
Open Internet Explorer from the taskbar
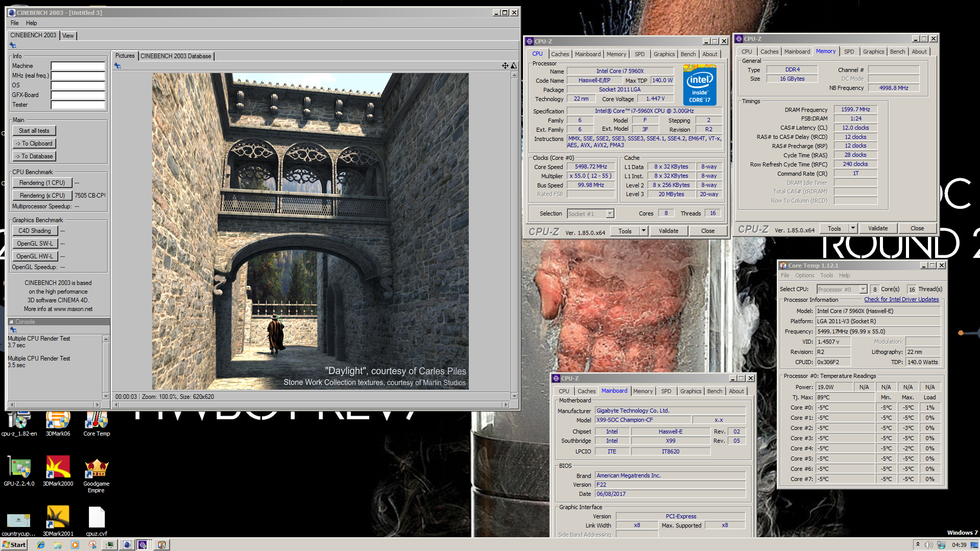(41, 545)
